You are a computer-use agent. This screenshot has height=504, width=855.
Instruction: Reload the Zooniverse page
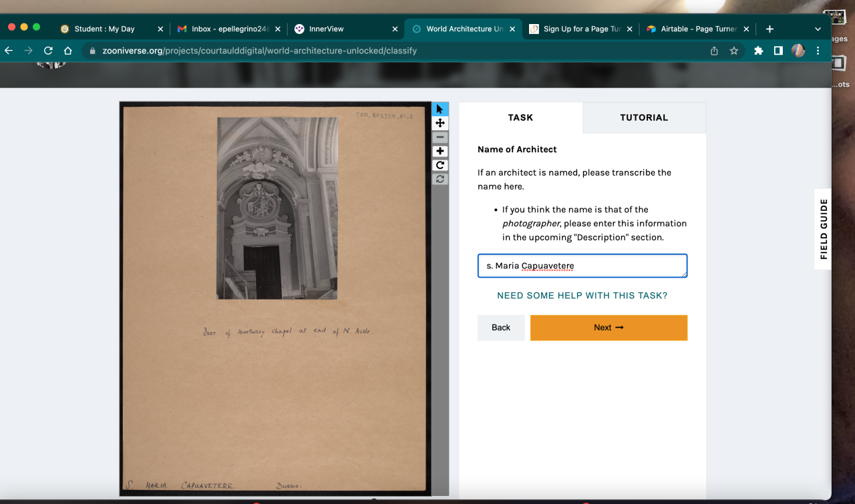pos(48,51)
